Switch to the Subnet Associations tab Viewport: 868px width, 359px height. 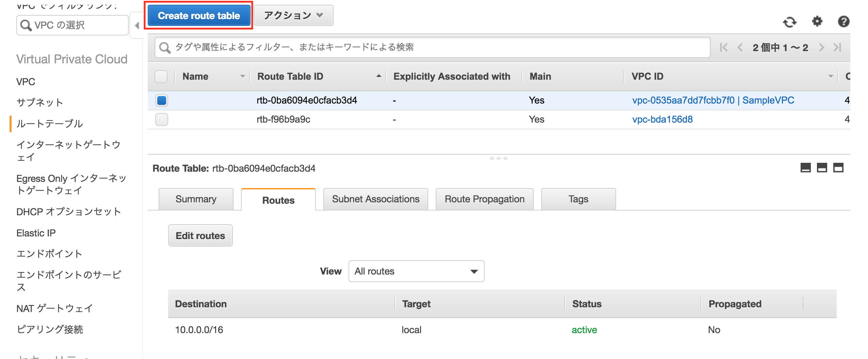click(375, 199)
